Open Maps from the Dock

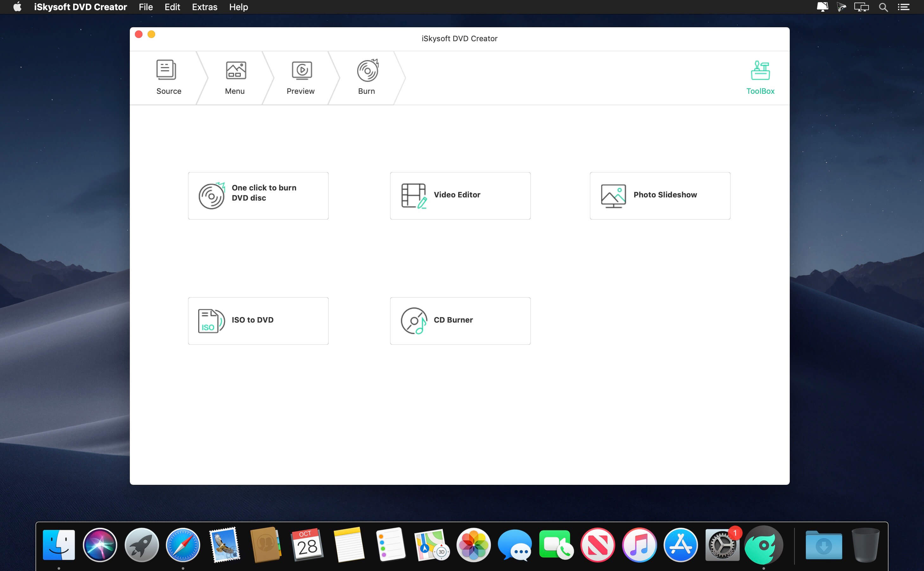click(432, 545)
